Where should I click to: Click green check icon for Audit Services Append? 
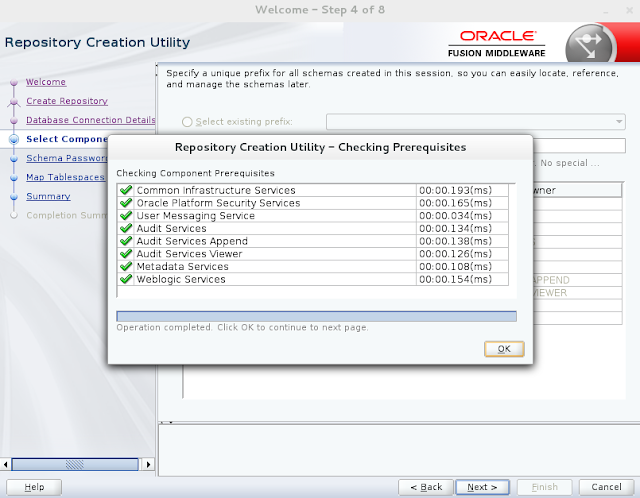tap(126, 241)
